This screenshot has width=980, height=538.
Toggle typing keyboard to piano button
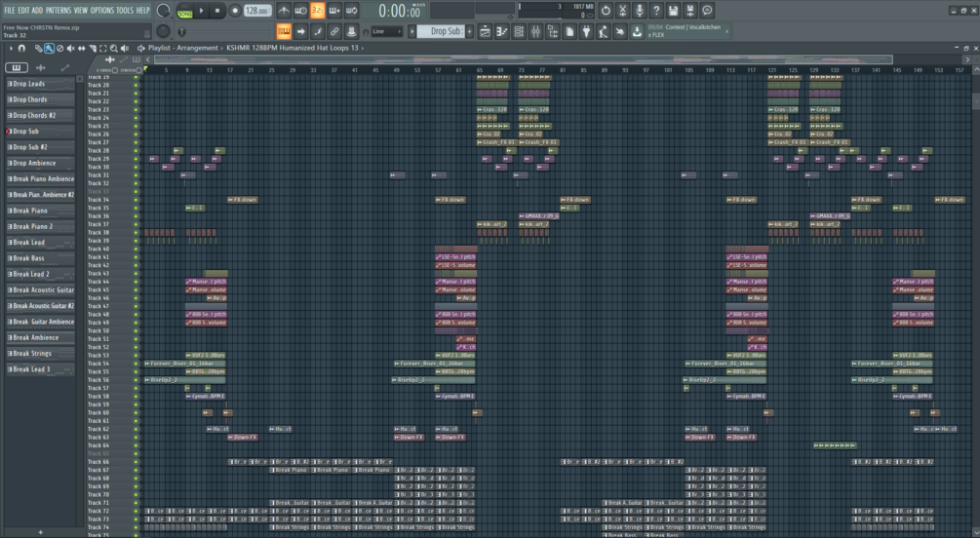(x=284, y=31)
